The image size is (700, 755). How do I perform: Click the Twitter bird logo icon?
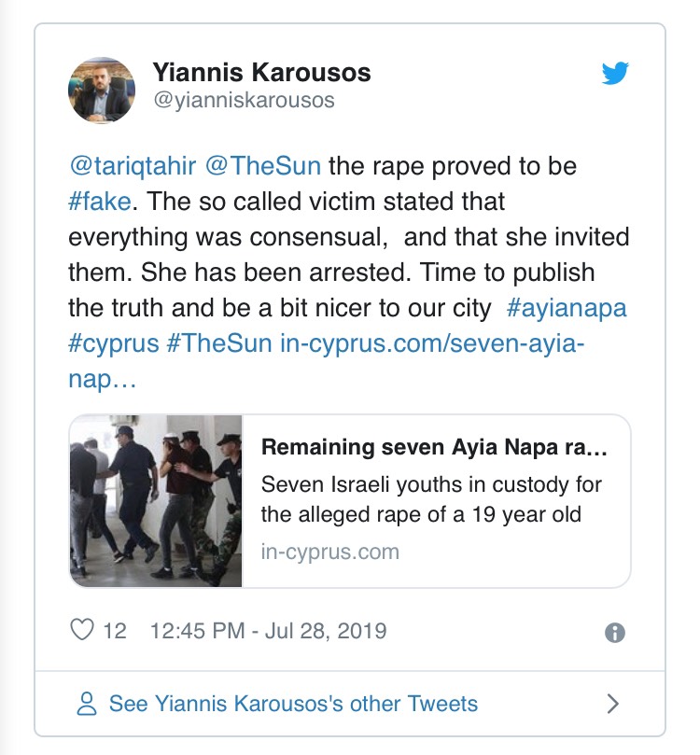(615, 73)
